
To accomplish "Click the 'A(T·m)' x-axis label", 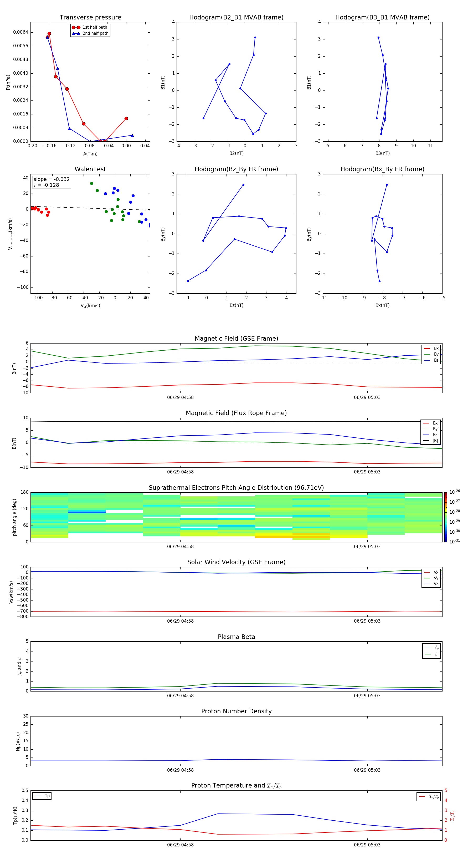I will [90, 154].
